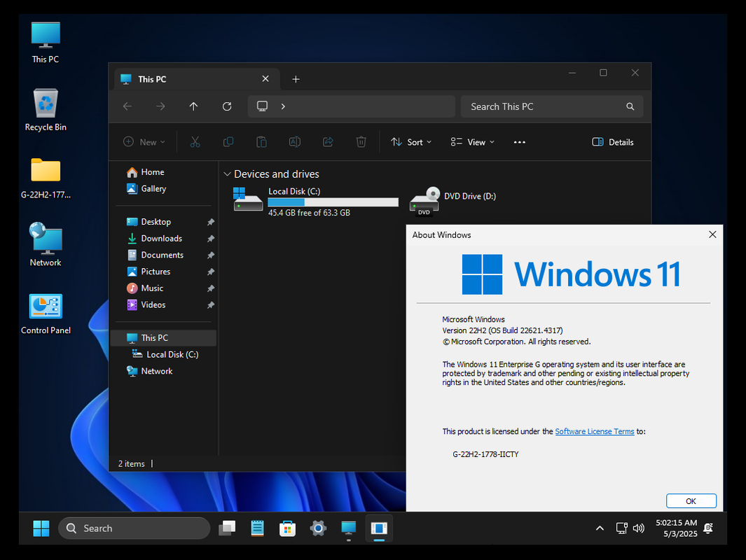Unpin Videos from quick access
746x560 pixels.
[211, 305]
